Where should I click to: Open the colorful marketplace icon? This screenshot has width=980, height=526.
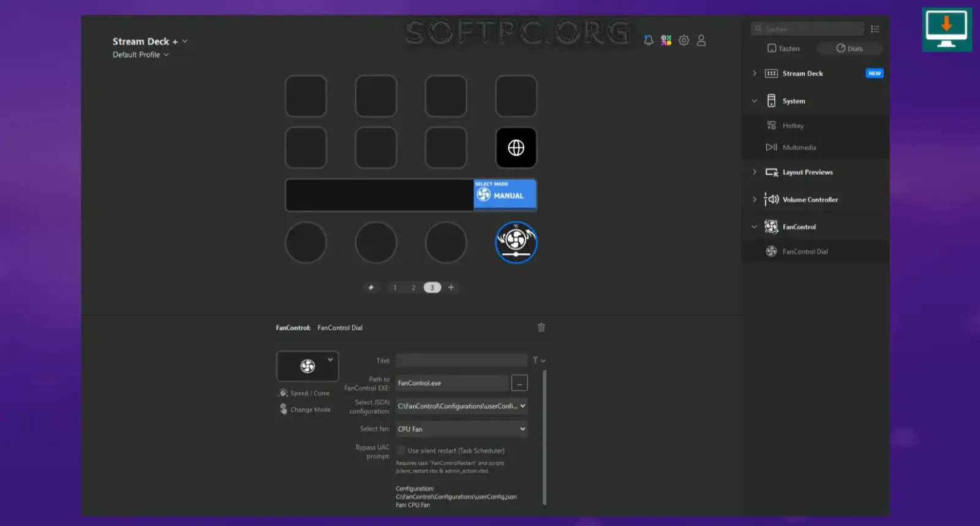click(666, 40)
